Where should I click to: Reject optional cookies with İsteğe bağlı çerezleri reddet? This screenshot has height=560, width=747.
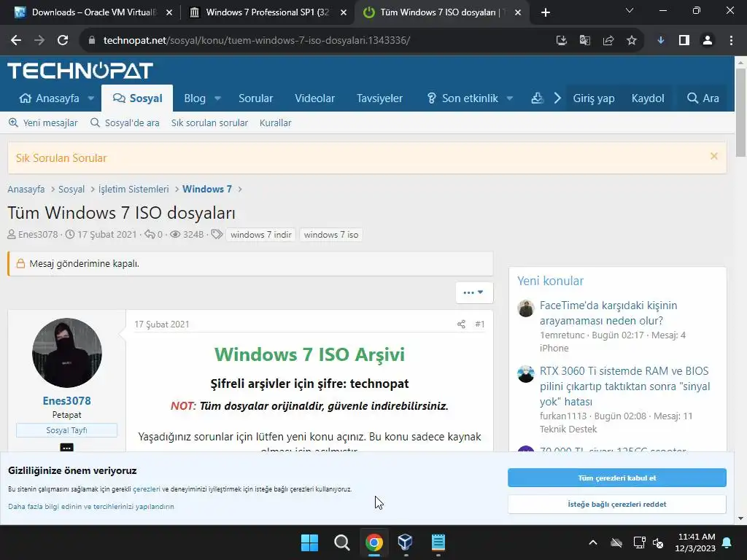(617, 505)
